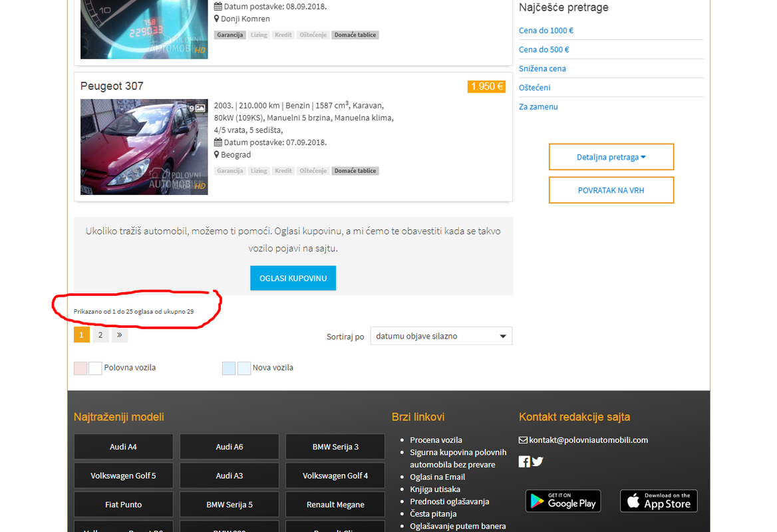Click the pink Polovna vozila swatch
This screenshot has height=532, width=777.
80,368
